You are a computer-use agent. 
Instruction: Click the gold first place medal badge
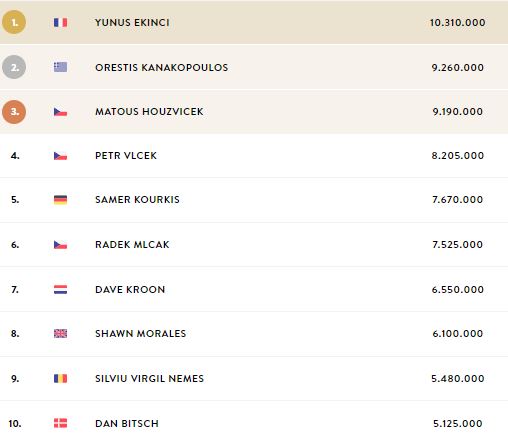click(14, 22)
